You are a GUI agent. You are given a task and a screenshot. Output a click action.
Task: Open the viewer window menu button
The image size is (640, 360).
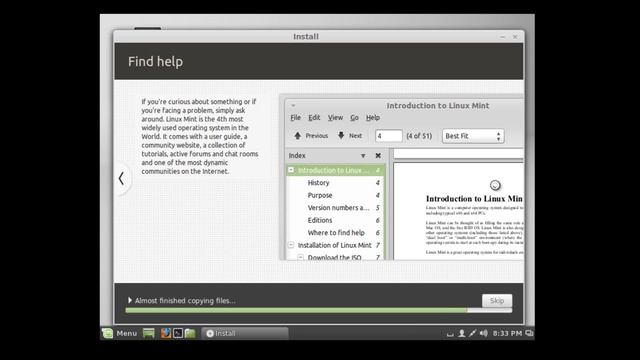click(x=293, y=106)
